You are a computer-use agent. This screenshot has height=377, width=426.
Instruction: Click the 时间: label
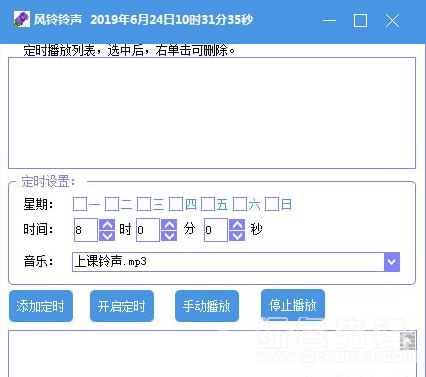coord(38,229)
